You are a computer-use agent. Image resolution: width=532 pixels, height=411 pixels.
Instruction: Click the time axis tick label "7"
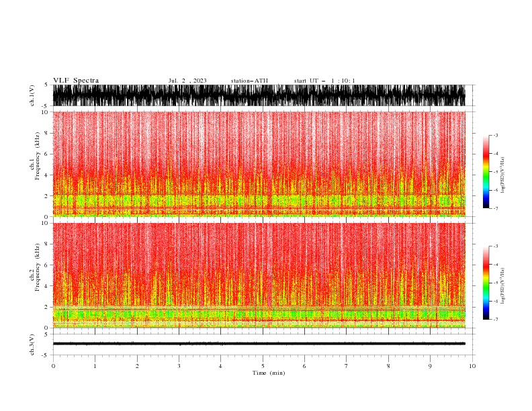tap(347, 366)
